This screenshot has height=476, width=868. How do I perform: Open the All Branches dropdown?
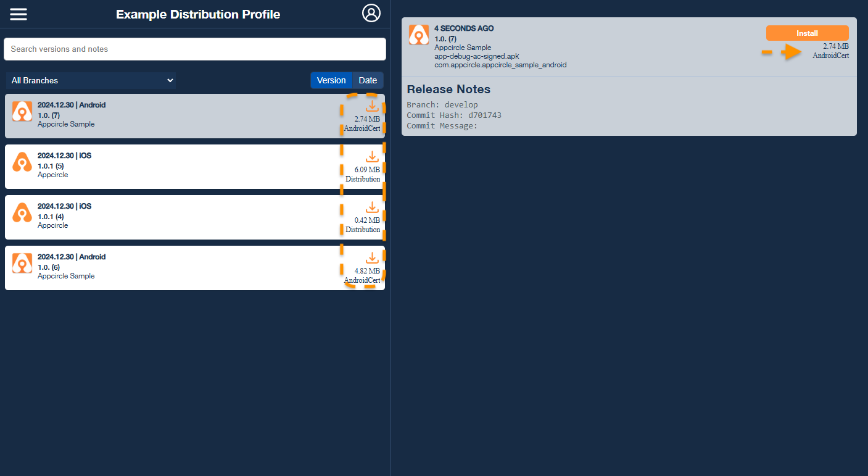91,80
